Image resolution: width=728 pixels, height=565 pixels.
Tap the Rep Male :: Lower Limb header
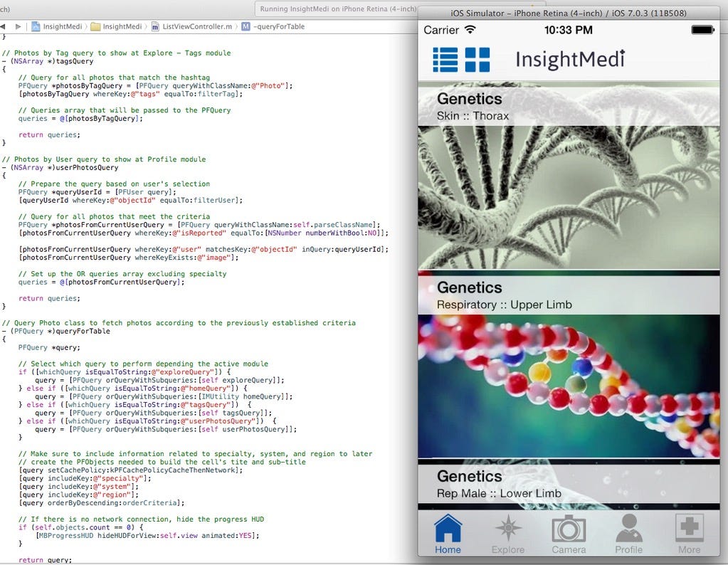coord(569,484)
